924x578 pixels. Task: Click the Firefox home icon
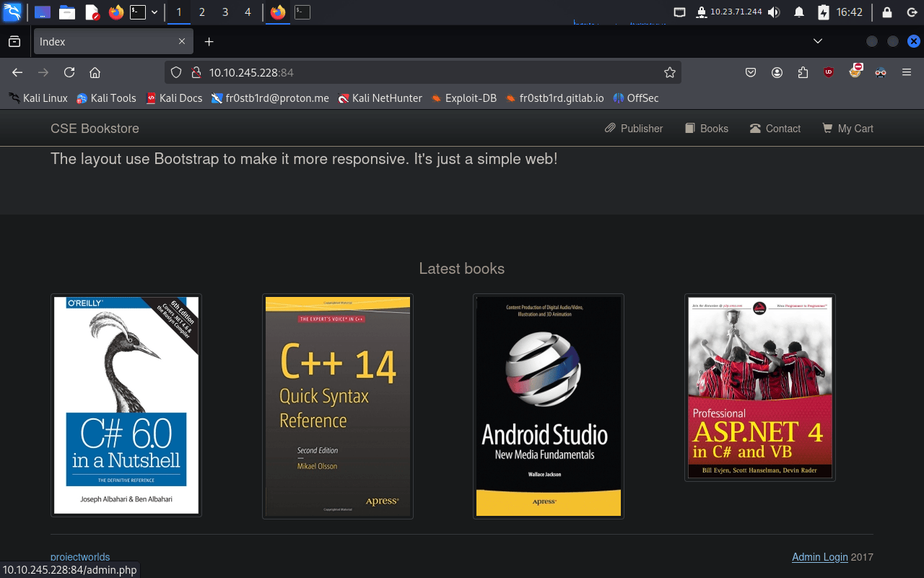tap(95, 72)
